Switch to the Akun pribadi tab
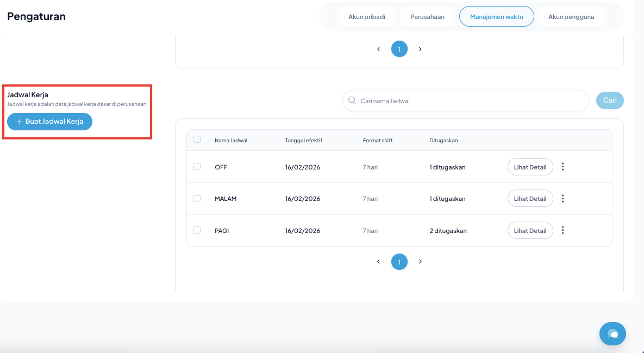 click(x=367, y=16)
